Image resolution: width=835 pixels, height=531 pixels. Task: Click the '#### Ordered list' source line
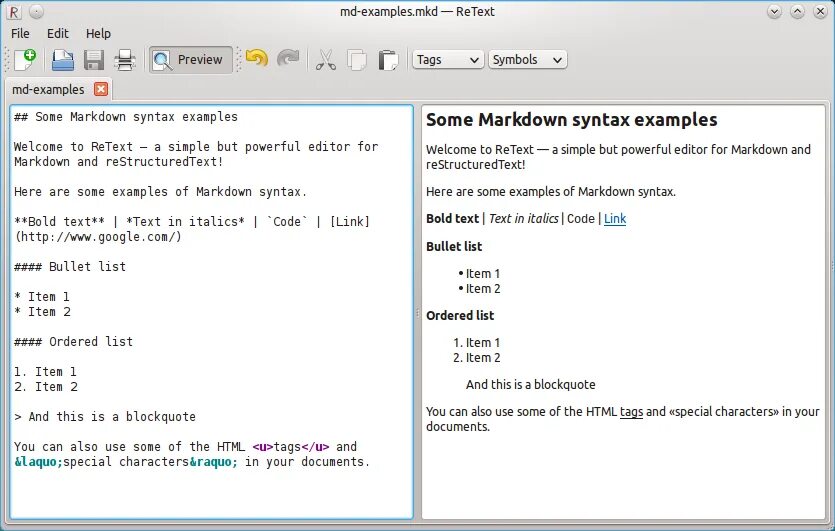[x=73, y=341]
